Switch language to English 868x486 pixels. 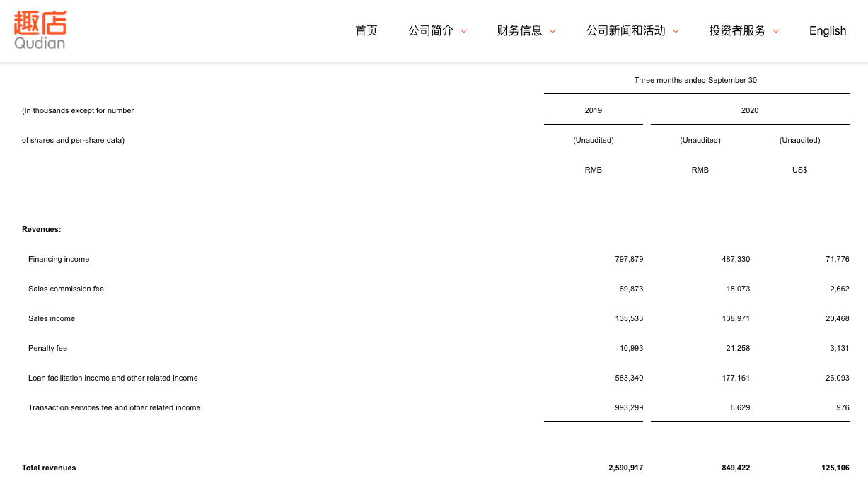[828, 30]
